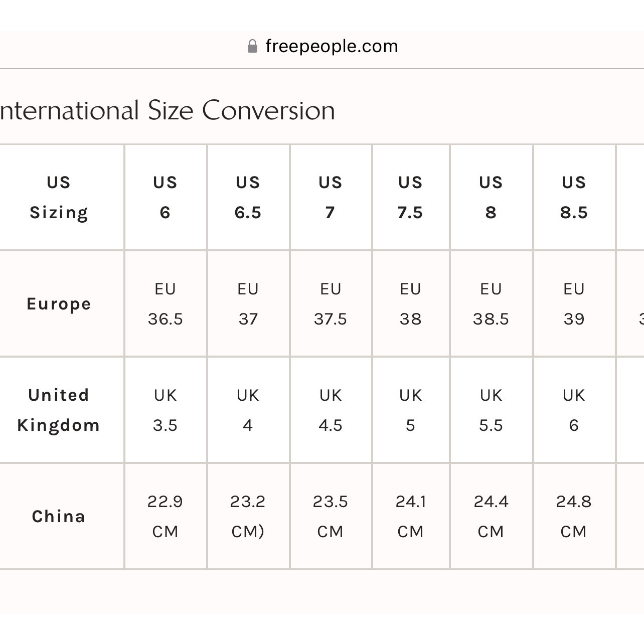Click the China row label
The image size is (644, 644).
(59, 517)
